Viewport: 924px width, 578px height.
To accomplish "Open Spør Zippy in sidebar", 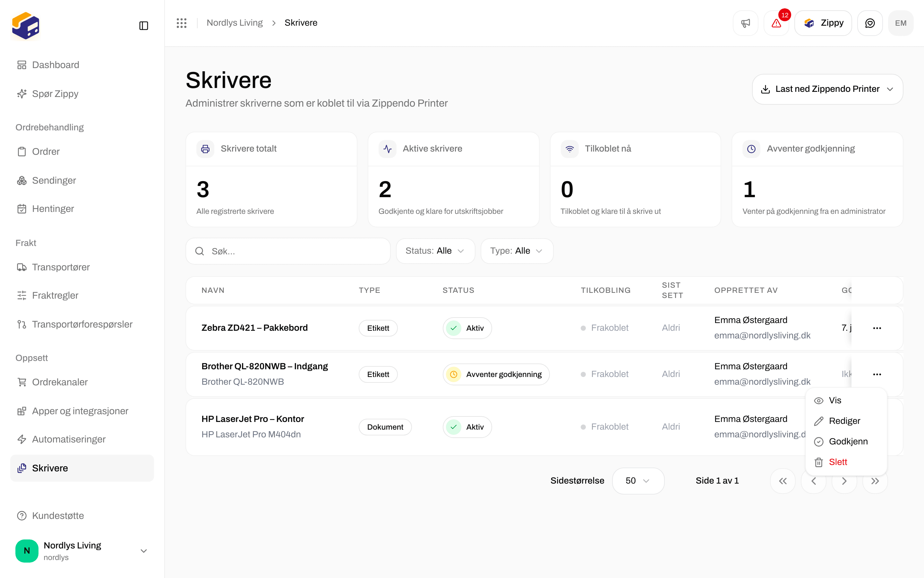I will pyautogui.click(x=82, y=94).
